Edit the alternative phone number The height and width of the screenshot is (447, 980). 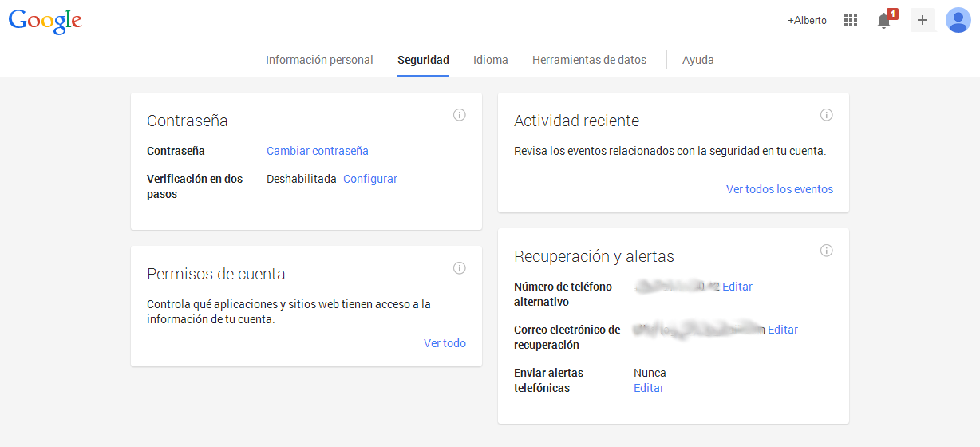[737, 287]
